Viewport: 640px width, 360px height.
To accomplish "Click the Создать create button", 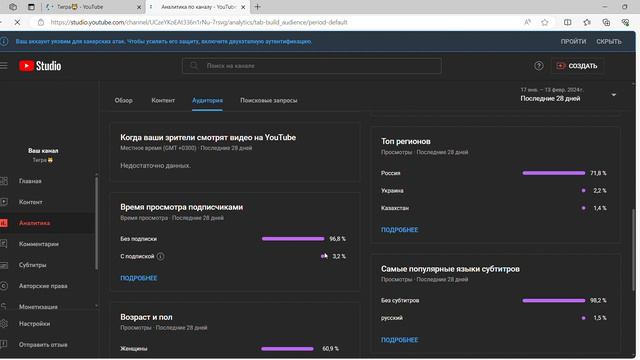I will pyautogui.click(x=577, y=66).
